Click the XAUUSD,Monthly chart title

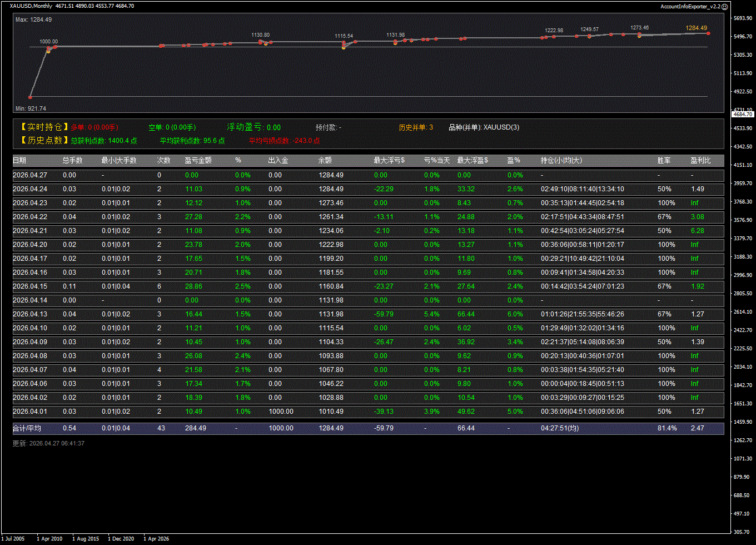(x=31, y=6)
